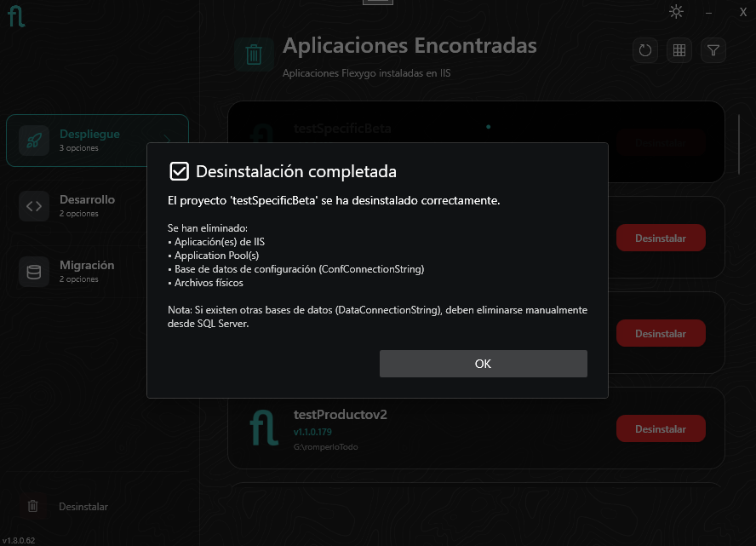This screenshot has height=546, width=756.
Task: Click the code brackets icon of Desarrollo
Action: click(34, 206)
